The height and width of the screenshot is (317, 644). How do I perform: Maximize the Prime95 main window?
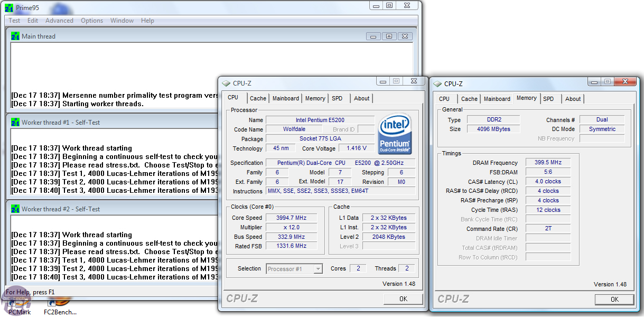[x=389, y=5]
